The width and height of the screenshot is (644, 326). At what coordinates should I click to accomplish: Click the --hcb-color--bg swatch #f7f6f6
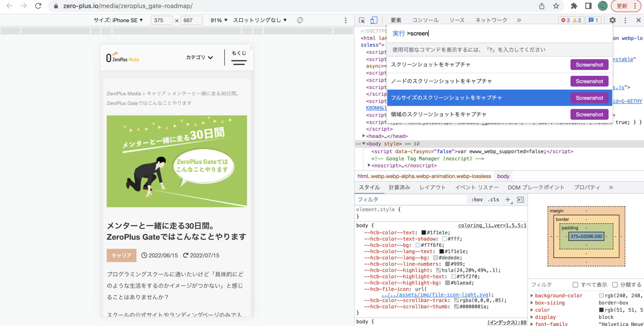(x=418, y=245)
